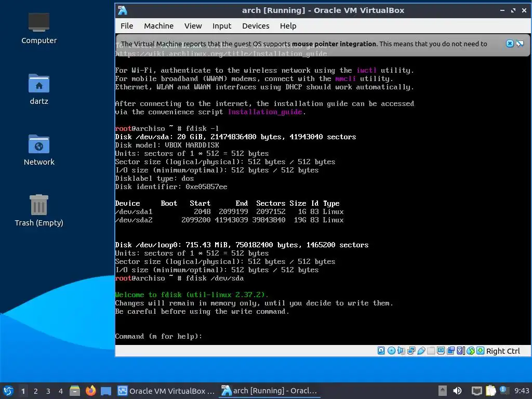Open the Machine menu
Image resolution: width=532 pixels, height=399 pixels.
[x=158, y=26]
